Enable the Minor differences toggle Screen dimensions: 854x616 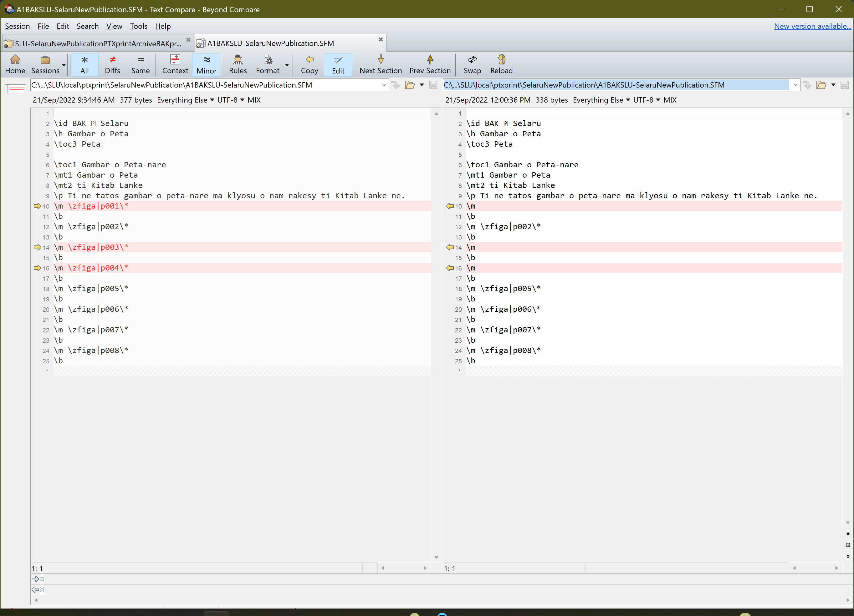pos(206,64)
